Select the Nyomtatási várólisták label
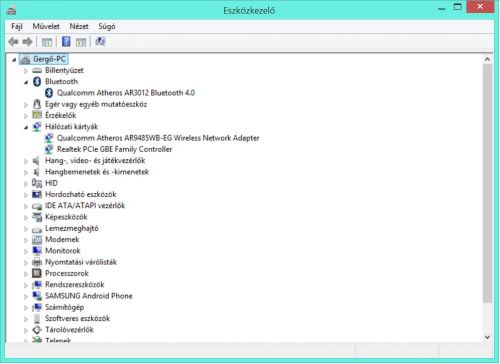500x364 pixels. pos(81,262)
